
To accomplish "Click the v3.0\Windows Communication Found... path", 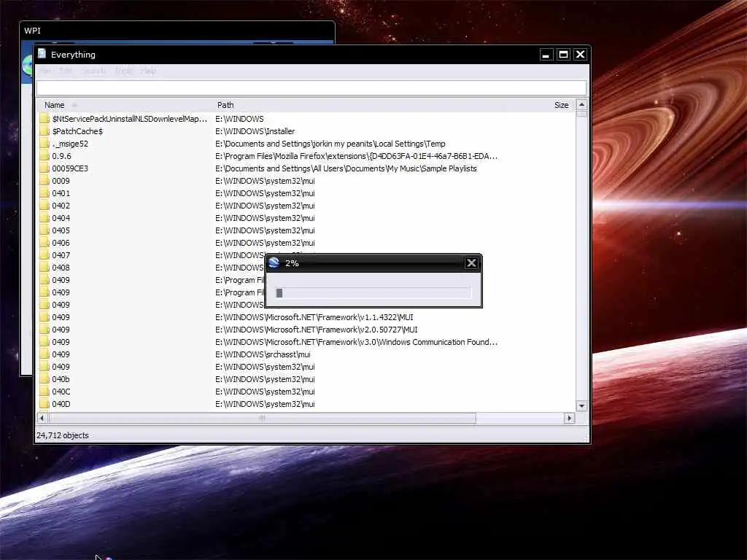I will click(x=356, y=342).
